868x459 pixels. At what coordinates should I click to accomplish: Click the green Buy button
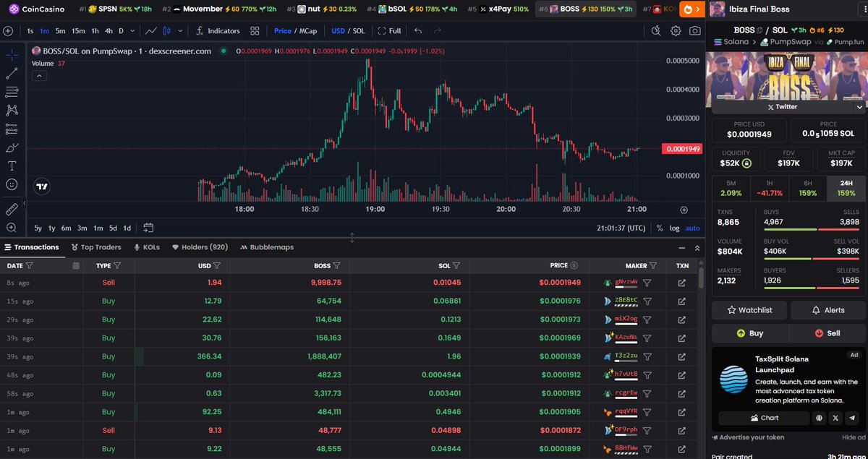pos(749,333)
